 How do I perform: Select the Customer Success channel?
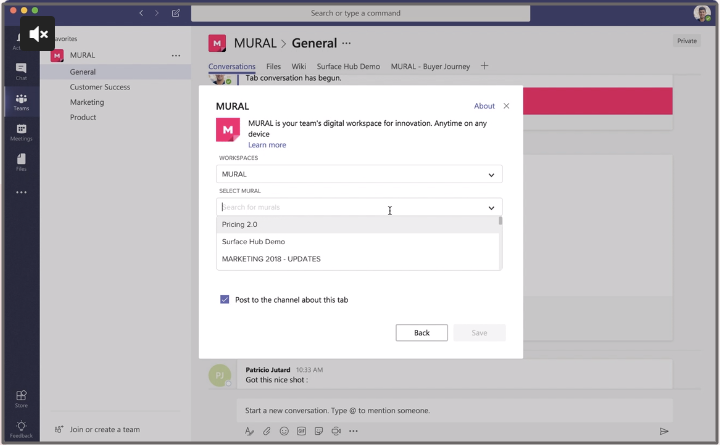[100, 87]
